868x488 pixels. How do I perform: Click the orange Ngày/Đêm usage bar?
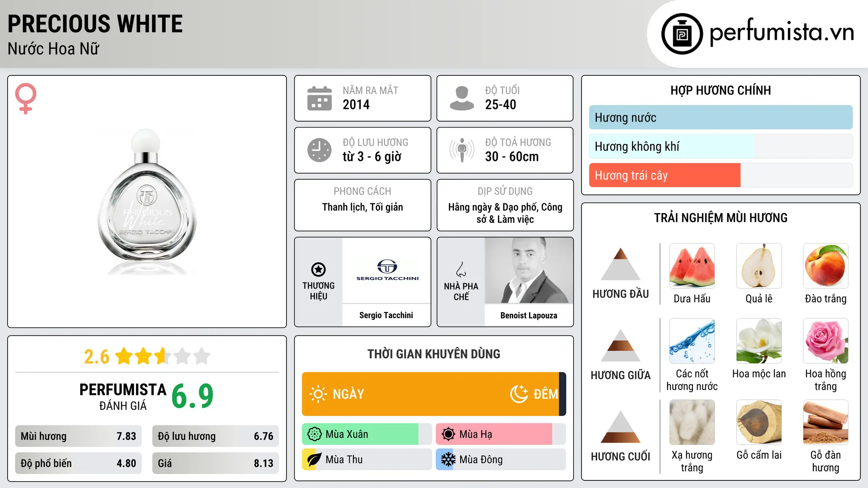[434, 394]
